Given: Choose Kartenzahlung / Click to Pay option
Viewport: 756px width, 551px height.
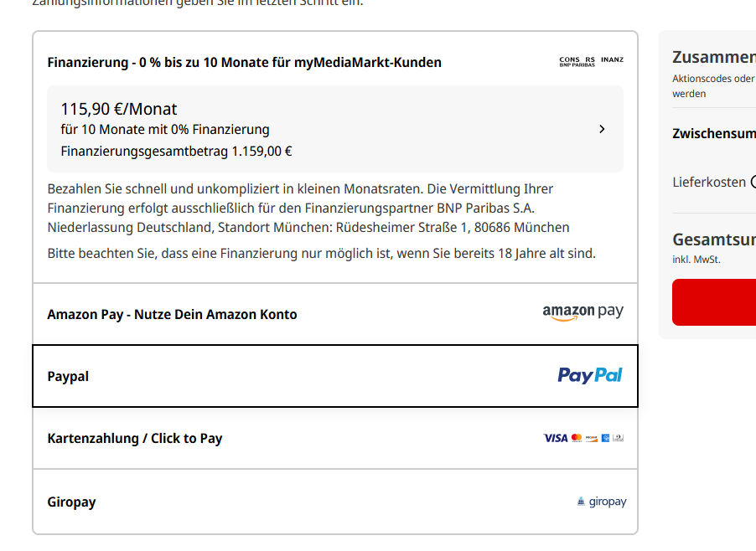Looking at the screenshot, I should (335, 438).
